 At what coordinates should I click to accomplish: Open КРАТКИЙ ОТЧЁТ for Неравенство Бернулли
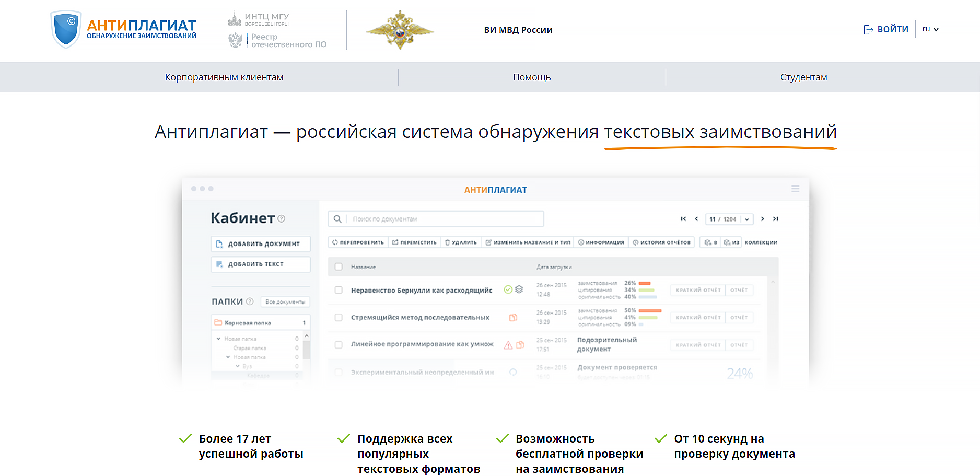698,290
